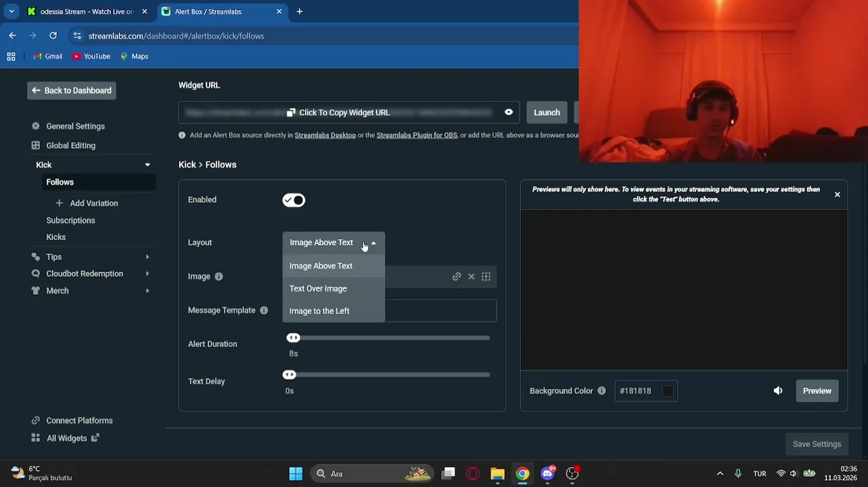Clear the image with X icon

(x=472, y=277)
